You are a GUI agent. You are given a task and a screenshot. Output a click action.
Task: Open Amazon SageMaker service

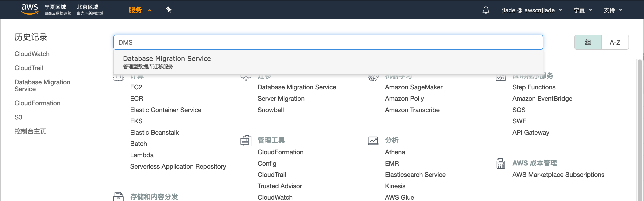[414, 87]
